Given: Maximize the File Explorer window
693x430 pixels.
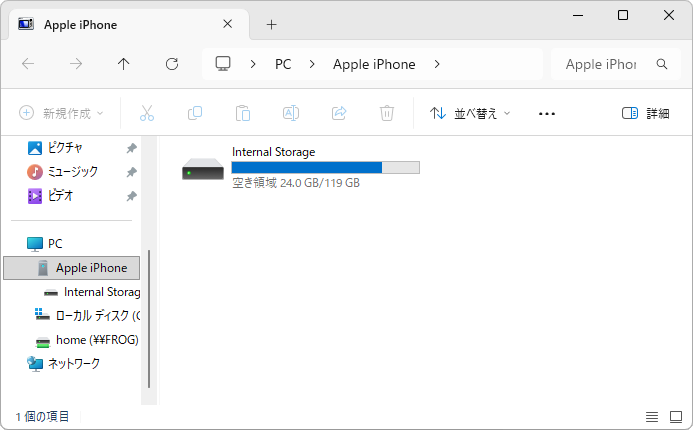Looking at the screenshot, I should pos(623,15).
